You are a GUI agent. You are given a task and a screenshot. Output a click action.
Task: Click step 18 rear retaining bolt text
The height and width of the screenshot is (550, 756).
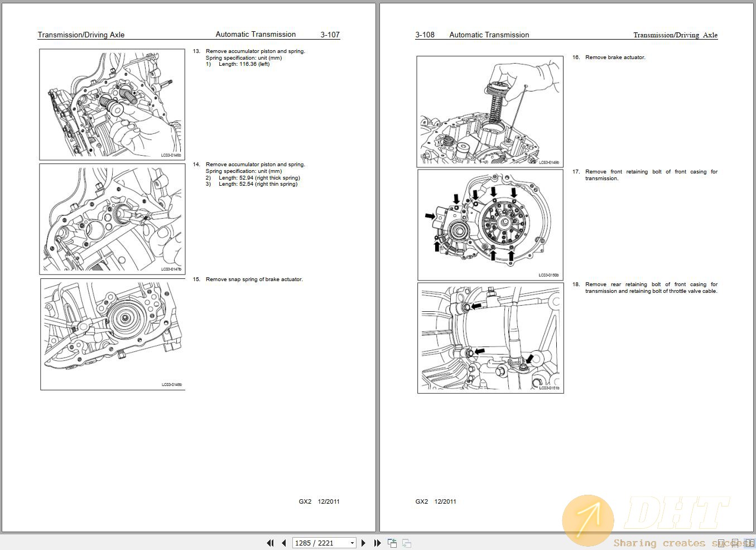(651, 288)
